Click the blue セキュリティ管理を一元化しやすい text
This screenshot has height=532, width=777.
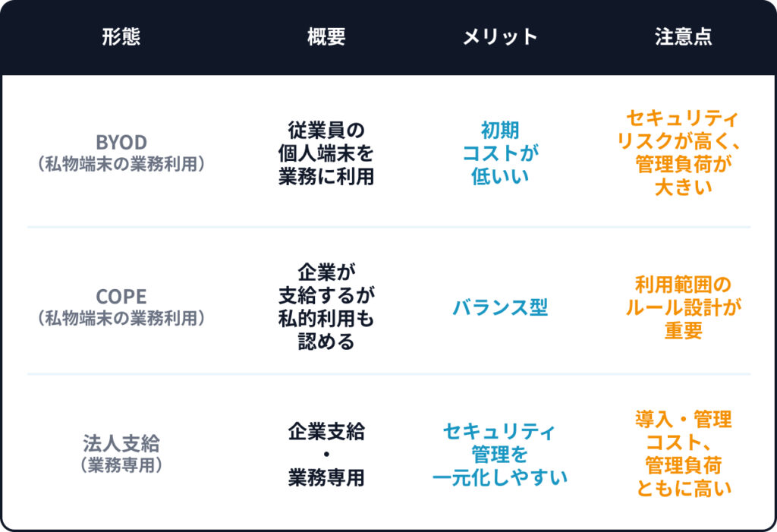[x=500, y=454]
